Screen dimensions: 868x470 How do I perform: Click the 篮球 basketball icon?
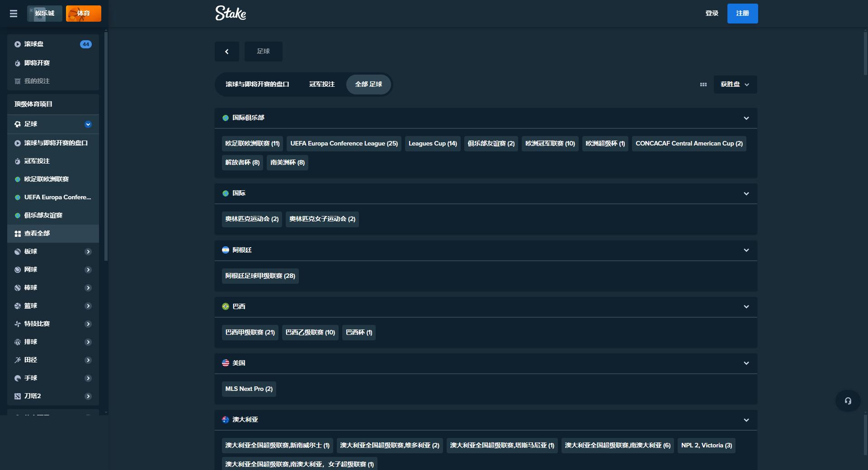pyautogui.click(x=18, y=306)
